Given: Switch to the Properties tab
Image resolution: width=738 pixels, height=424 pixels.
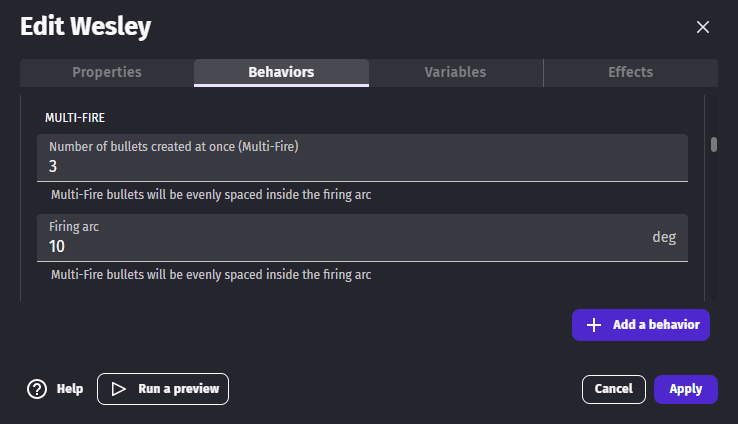Looking at the screenshot, I should 107,72.
